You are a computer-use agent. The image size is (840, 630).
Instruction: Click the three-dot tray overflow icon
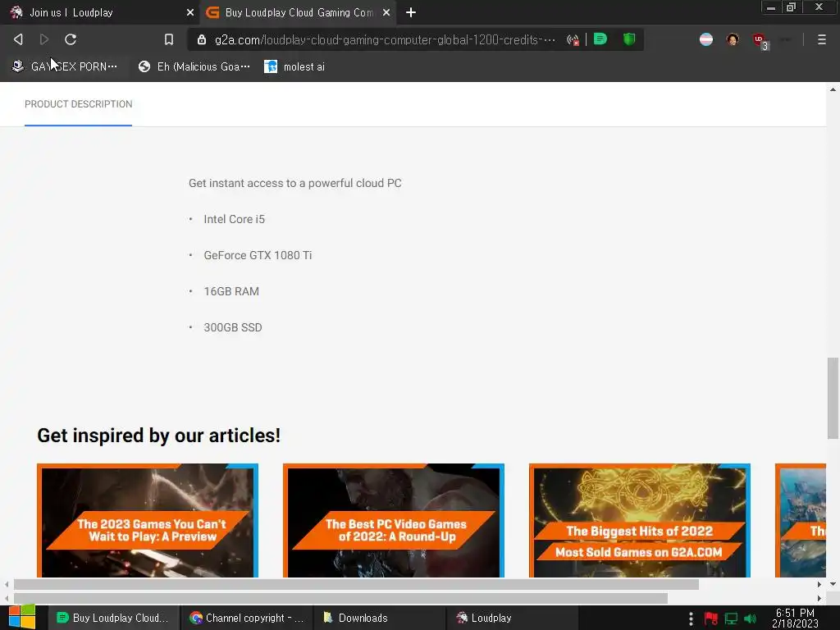click(691, 619)
